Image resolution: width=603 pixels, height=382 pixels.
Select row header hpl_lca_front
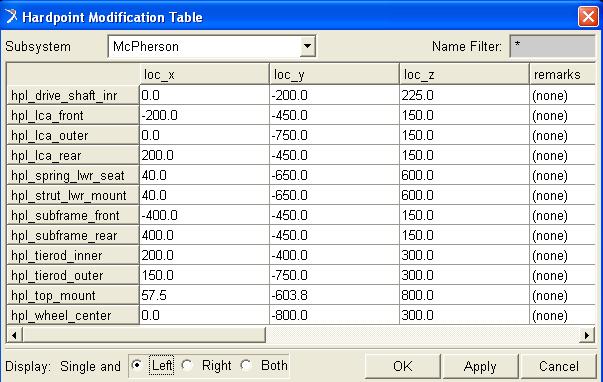(x=73, y=115)
